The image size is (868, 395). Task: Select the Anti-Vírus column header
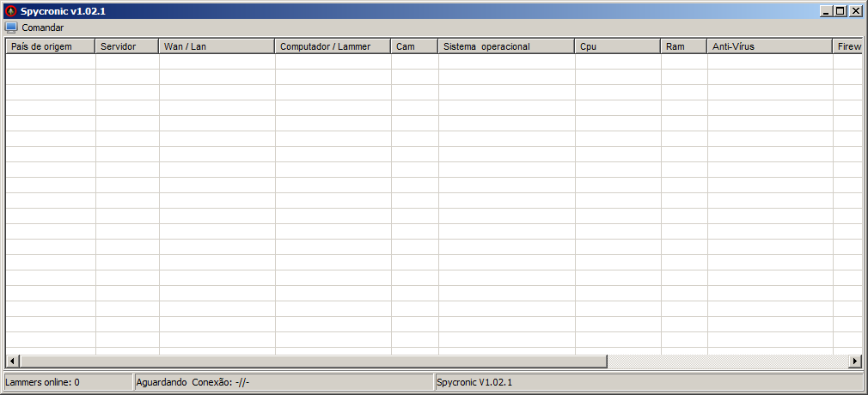[769, 46]
